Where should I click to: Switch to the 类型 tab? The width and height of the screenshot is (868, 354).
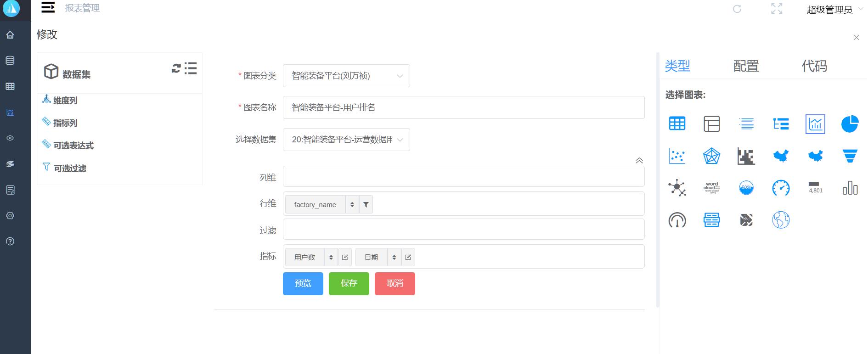[x=677, y=66]
